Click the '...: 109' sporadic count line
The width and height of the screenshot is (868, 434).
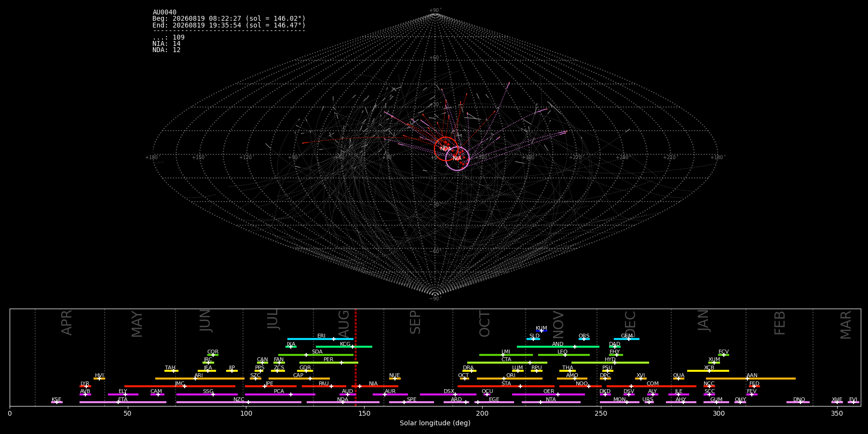(168, 38)
